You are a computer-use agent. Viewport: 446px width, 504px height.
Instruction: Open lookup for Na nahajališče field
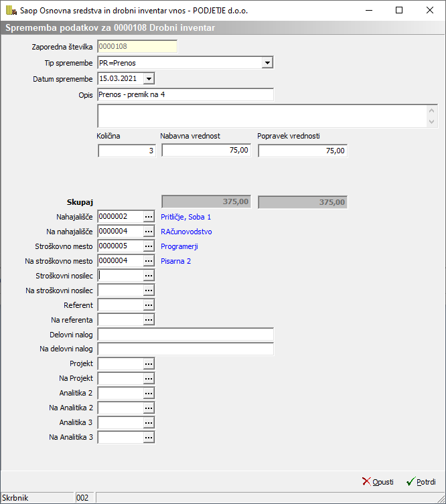tap(149, 232)
